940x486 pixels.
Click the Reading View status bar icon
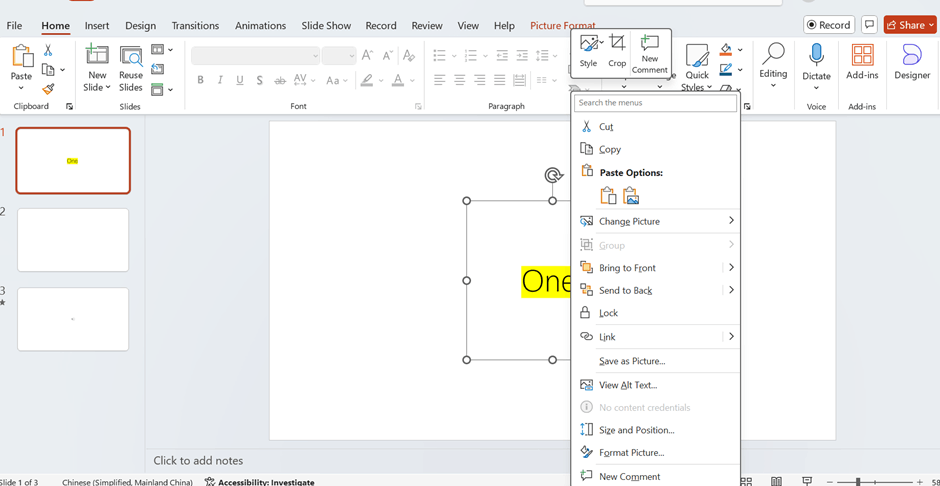tap(776, 482)
